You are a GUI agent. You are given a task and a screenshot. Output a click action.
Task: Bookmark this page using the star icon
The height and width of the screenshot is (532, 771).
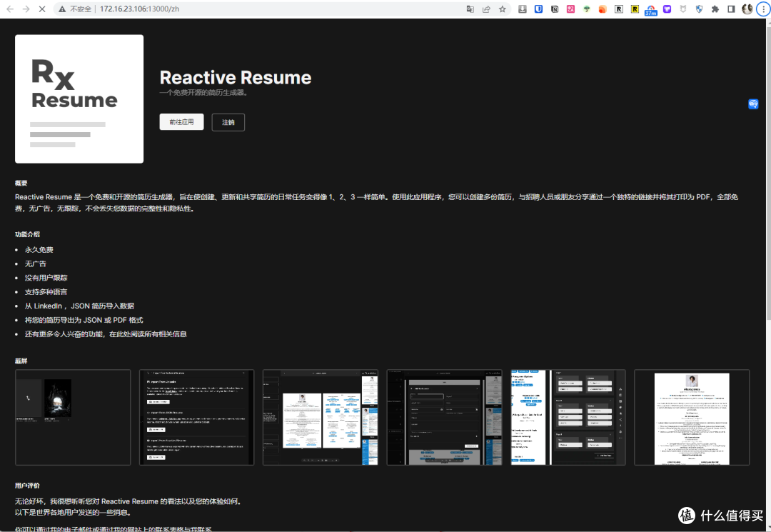[503, 9]
